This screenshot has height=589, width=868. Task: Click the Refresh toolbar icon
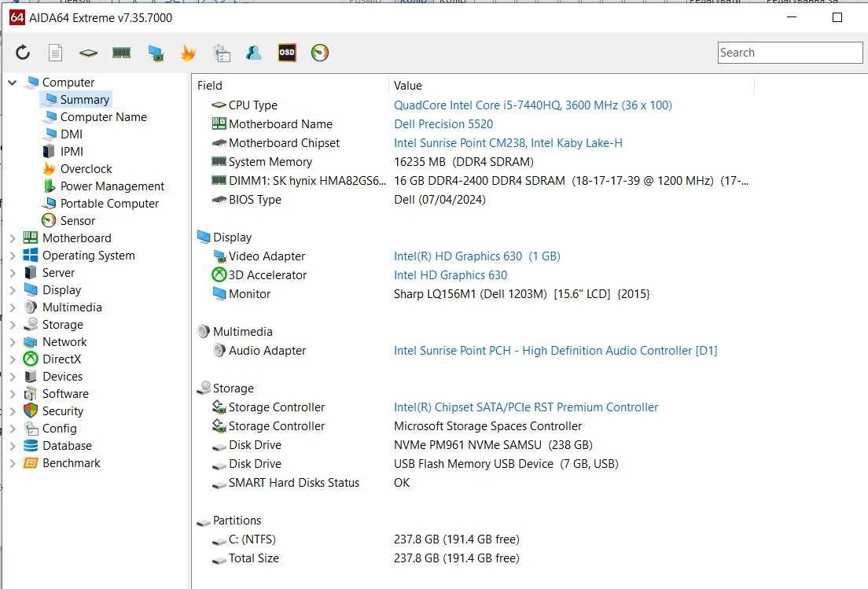(x=23, y=53)
